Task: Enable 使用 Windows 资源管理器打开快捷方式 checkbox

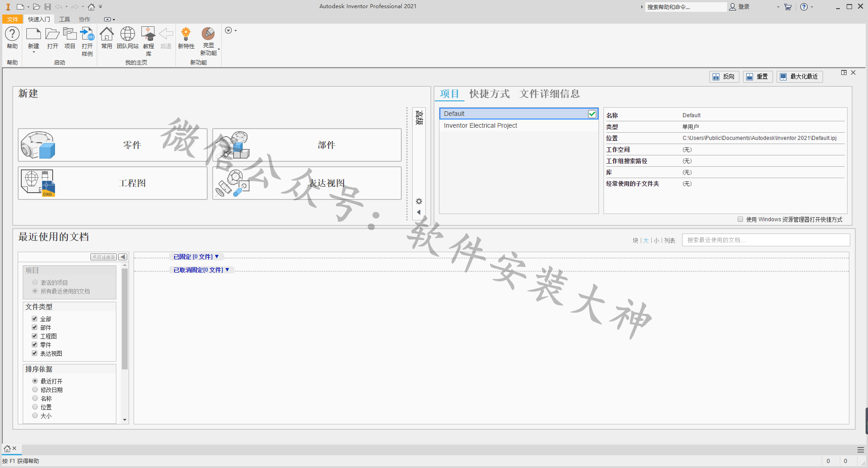Action: click(740, 219)
